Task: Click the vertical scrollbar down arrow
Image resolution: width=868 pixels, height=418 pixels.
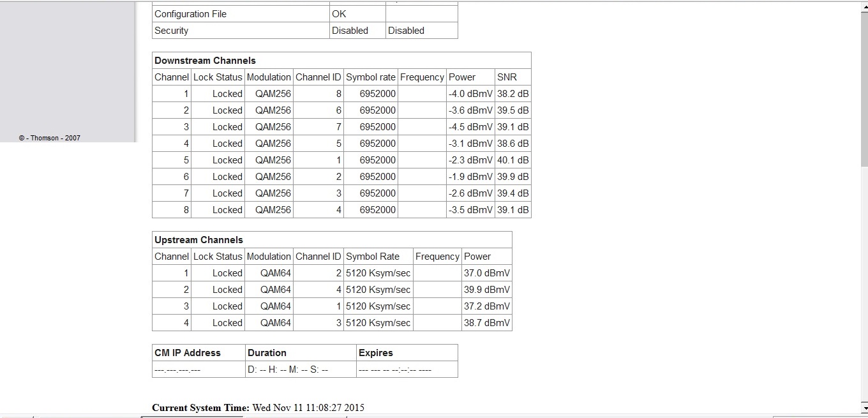Action: (x=864, y=407)
